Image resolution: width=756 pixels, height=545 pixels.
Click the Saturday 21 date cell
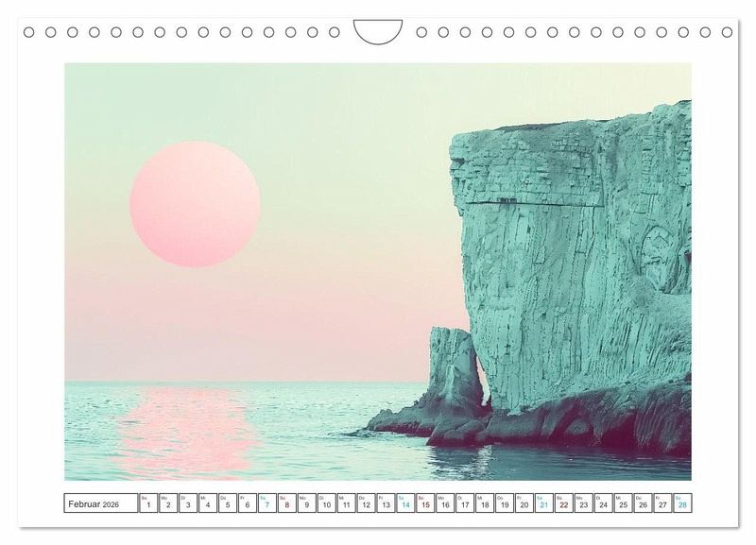click(544, 502)
